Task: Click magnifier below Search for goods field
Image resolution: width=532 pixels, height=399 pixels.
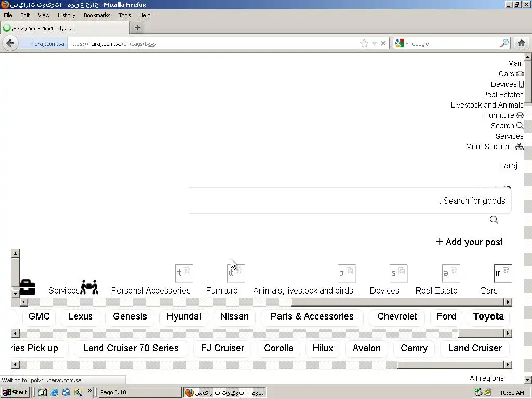Action: (x=494, y=220)
